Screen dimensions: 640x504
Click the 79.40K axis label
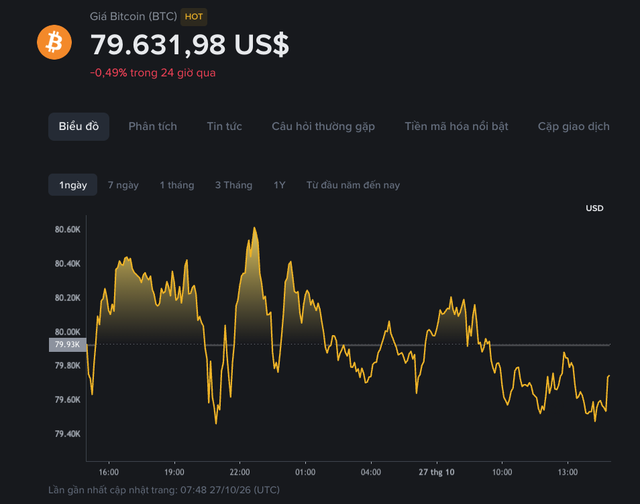pos(68,434)
